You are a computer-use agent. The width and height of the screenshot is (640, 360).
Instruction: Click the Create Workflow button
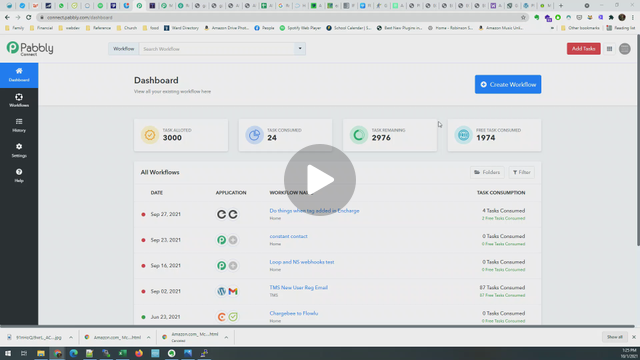click(x=508, y=84)
